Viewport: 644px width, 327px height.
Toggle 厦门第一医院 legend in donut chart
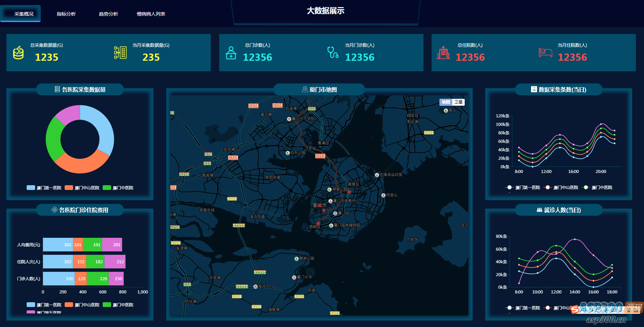[44, 188]
